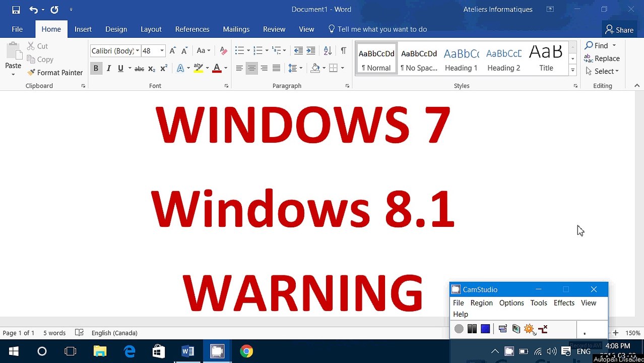Click Format Painter
Screen dimensions: 644x363
pos(55,73)
